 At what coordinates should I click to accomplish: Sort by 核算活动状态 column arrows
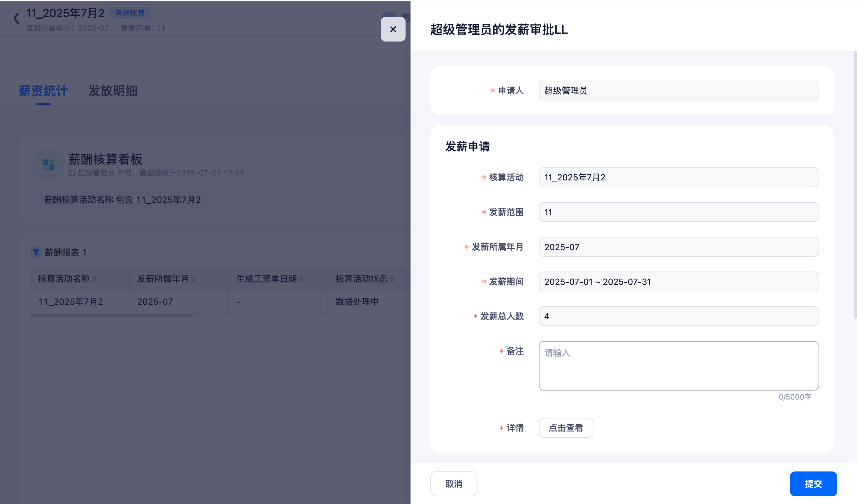point(392,279)
